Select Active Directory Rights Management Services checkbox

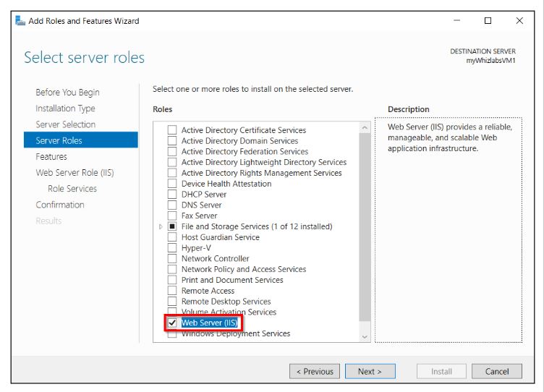[172, 173]
